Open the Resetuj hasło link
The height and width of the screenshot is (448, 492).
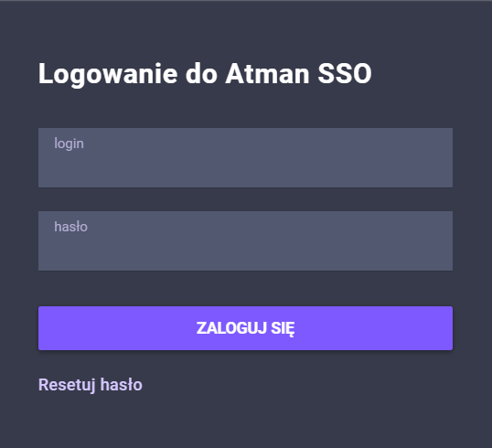pyautogui.click(x=91, y=385)
